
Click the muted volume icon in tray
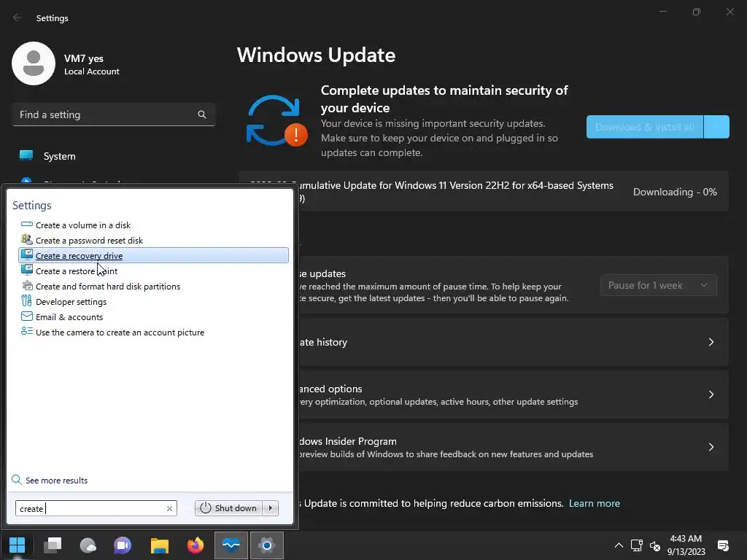coord(655,545)
